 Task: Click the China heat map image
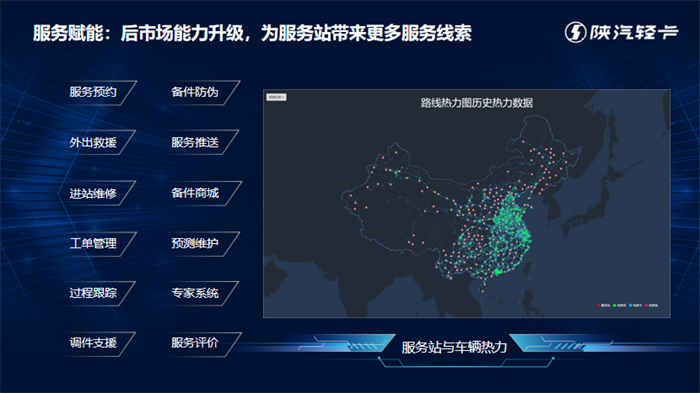tap(467, 204)
